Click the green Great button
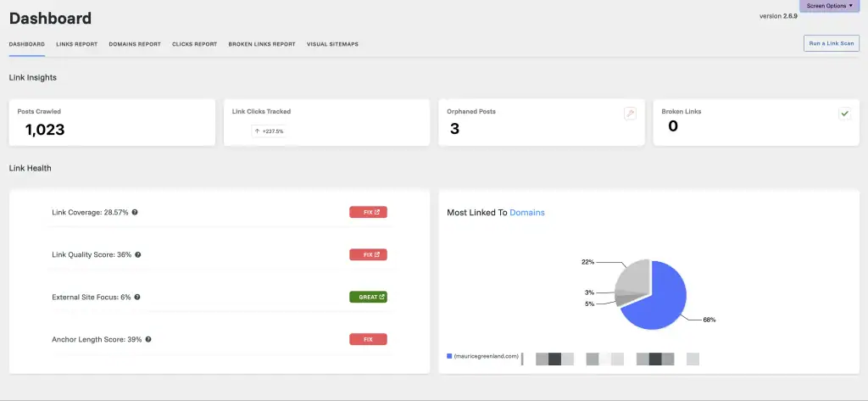The image size is (868, 401). tap(368, 297)
